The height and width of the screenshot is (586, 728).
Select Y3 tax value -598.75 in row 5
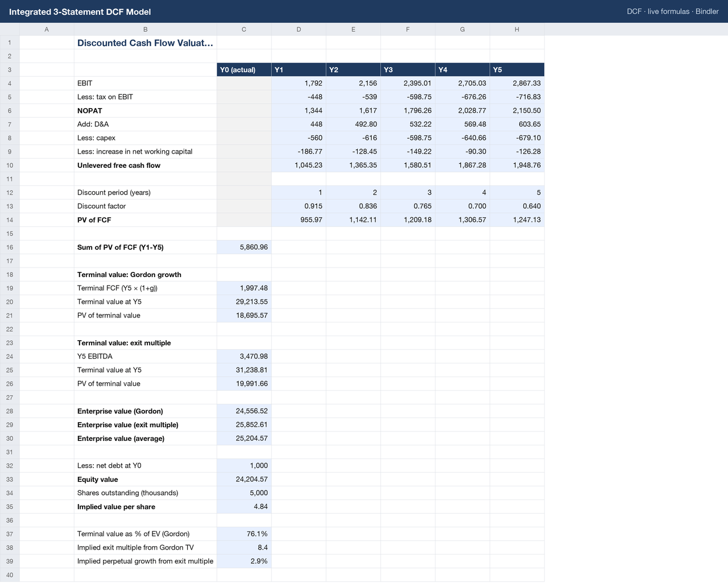tap(408, 97)
